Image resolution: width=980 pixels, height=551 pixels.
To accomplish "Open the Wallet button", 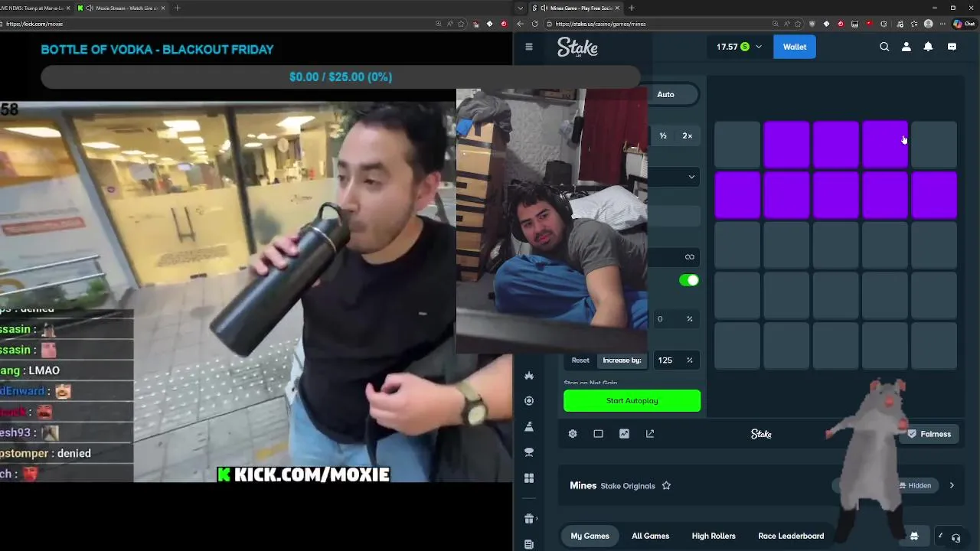I will [x=794, y=47].
